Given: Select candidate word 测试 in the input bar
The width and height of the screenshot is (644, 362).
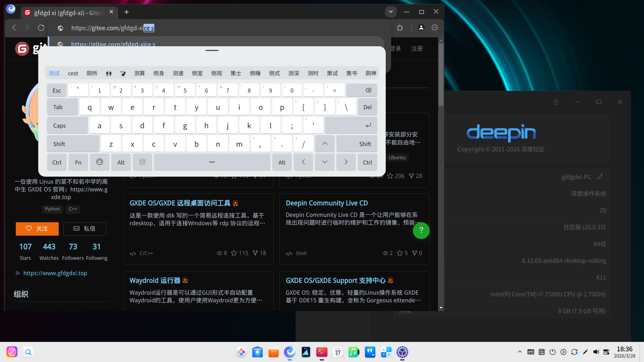Looking at the screenshot, I should [54, 73].
